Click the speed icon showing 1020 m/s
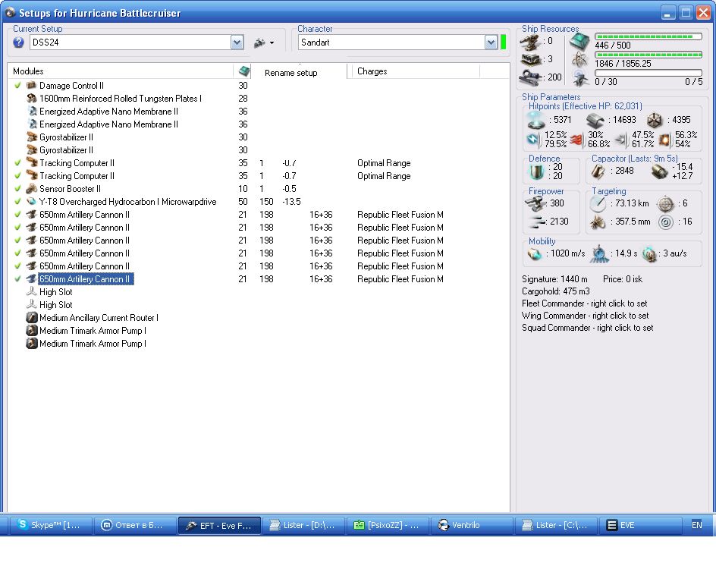This screenshot has width=716, height=588. coord(534,253)
